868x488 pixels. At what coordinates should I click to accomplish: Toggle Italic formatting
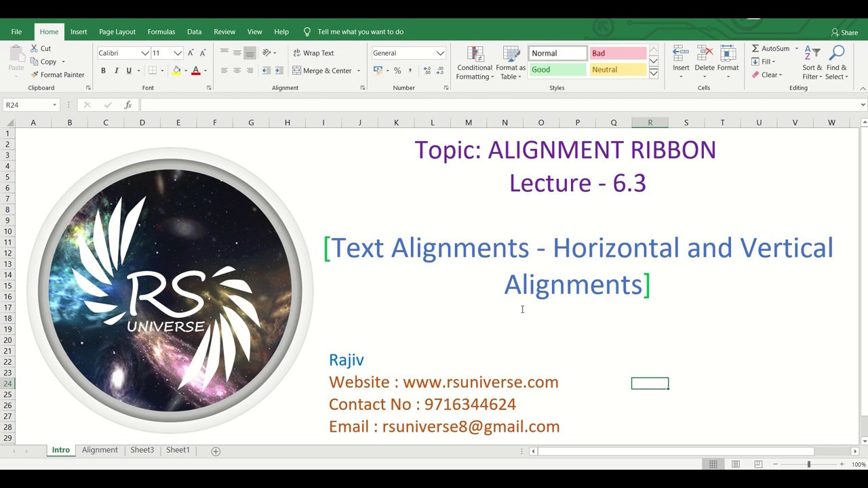[x=116, y=70]
